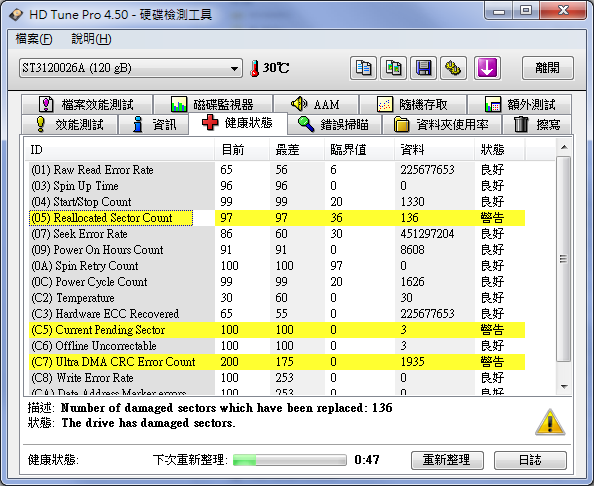594x486 pixels.
Task: Click the scrollbar up arrow in the SMART list
Action: coord(564,147)
